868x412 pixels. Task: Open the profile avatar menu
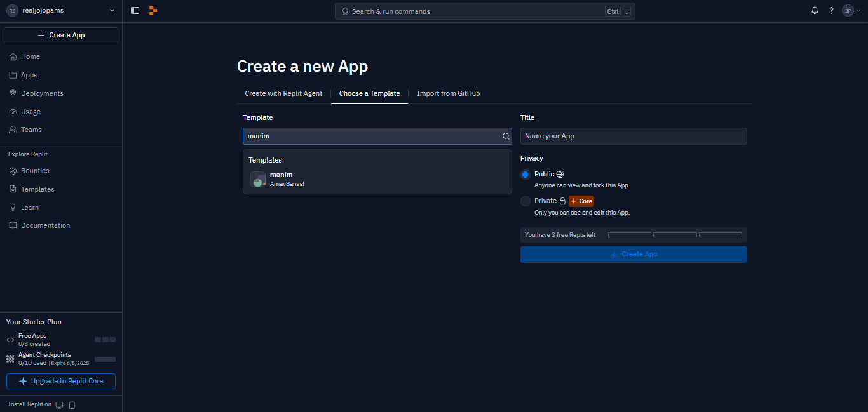(x=849, y=10)
